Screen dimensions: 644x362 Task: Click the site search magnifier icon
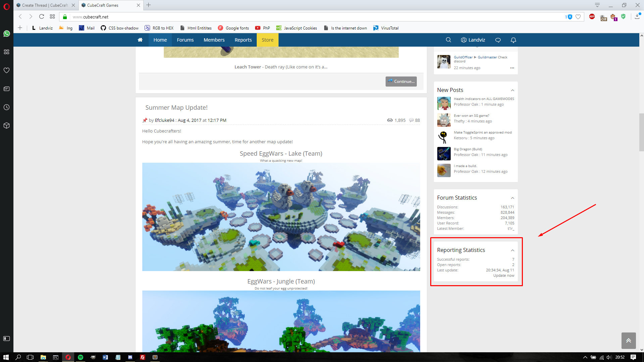[x=448, y=40]
